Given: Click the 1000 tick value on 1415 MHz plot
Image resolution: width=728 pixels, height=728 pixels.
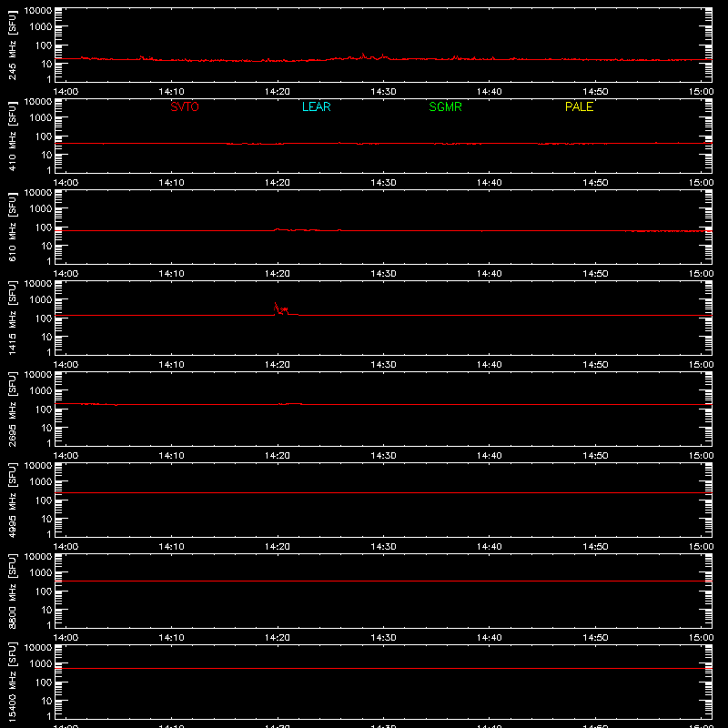Looking at the screenshot, I should [x=41, y=300].
